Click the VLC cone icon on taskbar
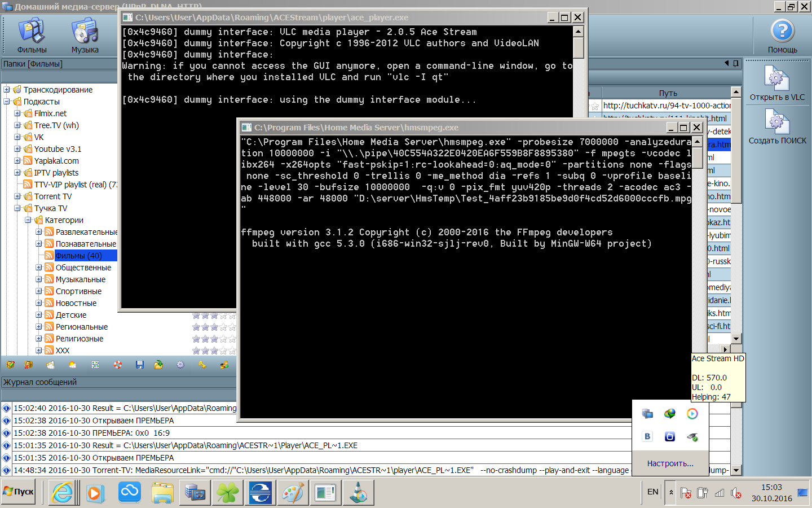The width and height of the screenshot is (812, 508). (x=359, y=493)
